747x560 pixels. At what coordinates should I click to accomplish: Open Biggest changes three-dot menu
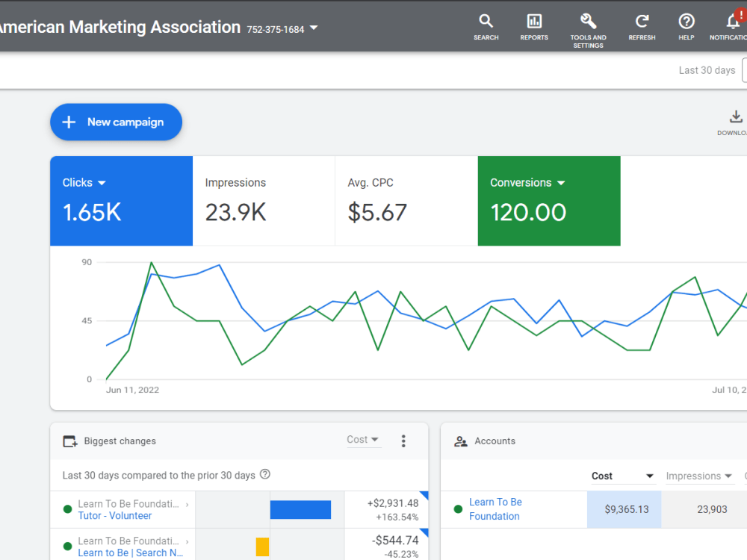tap(403, 441)
